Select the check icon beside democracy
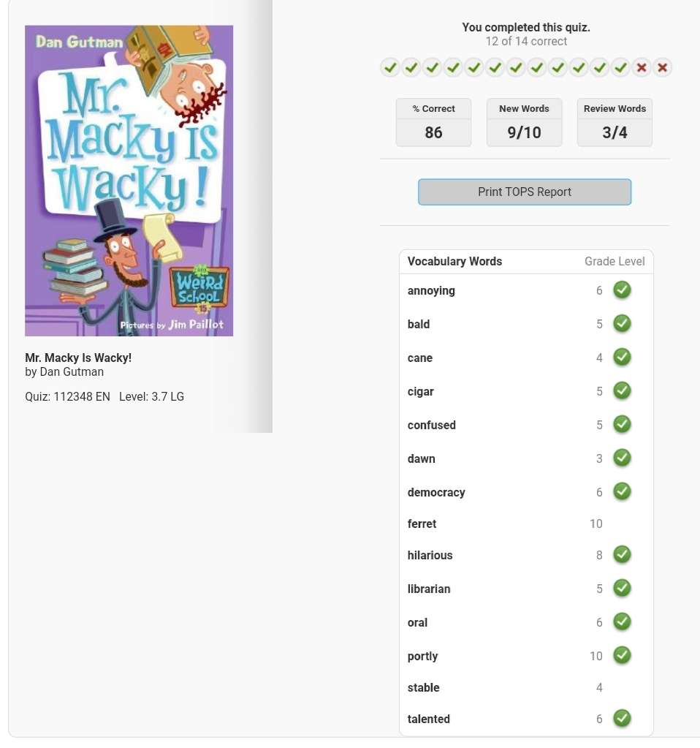700x748 pixels. tap(622, 491)
